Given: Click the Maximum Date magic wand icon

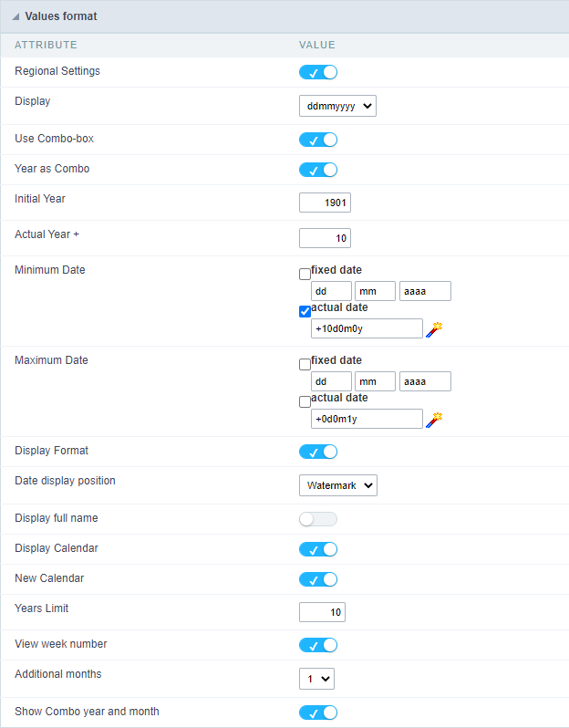Looking at the screenshot, I should pos(434,420).
